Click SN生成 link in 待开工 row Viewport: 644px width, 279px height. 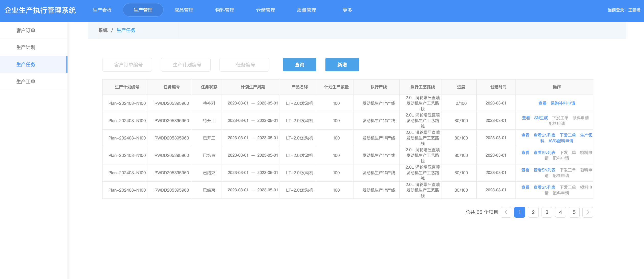pos(541,118)
